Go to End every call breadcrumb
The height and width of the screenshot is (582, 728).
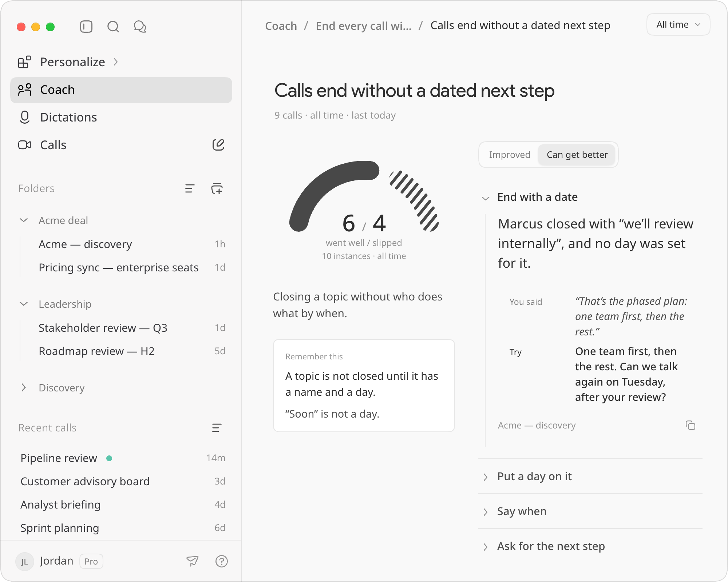[364, 26]
